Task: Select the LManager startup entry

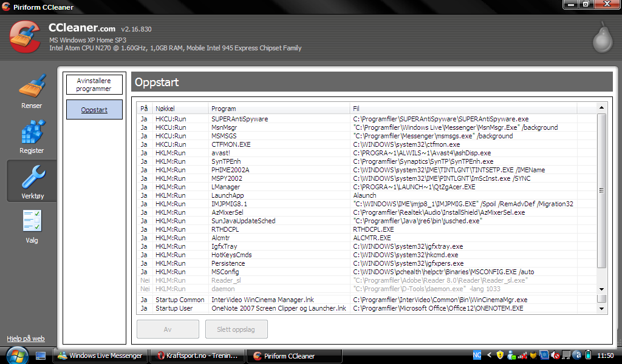Action: point(366,187)
